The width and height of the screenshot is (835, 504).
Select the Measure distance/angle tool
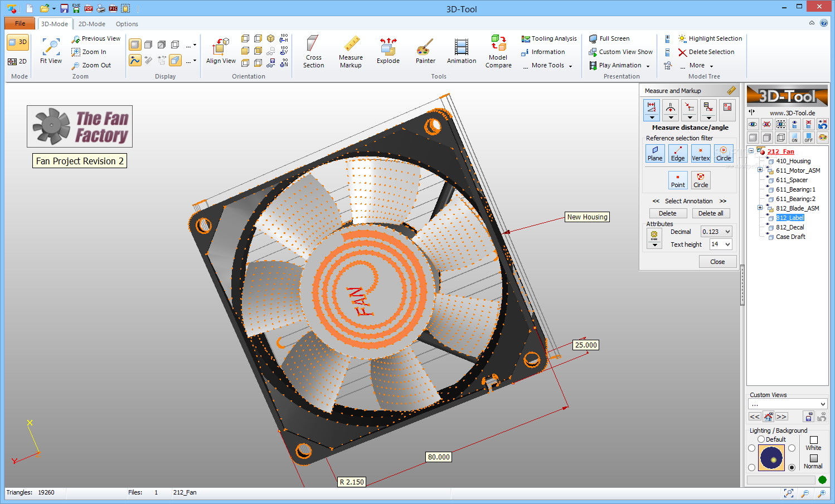click(652, 110)
